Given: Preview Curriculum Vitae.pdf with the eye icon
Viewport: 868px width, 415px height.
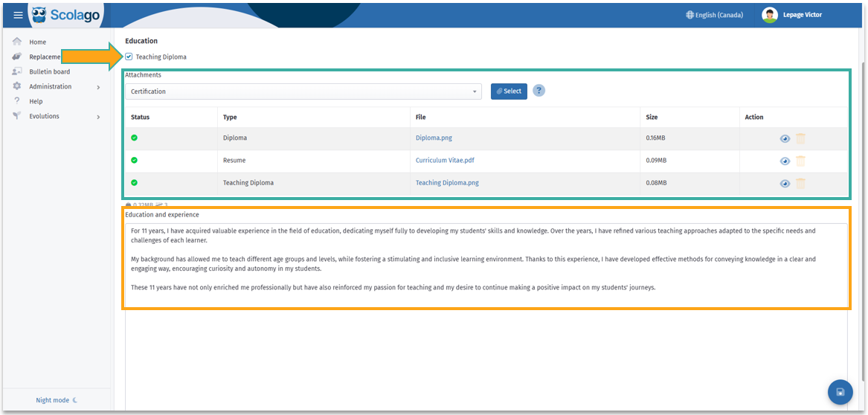Looking at the screenshot, I should point(785,161).
